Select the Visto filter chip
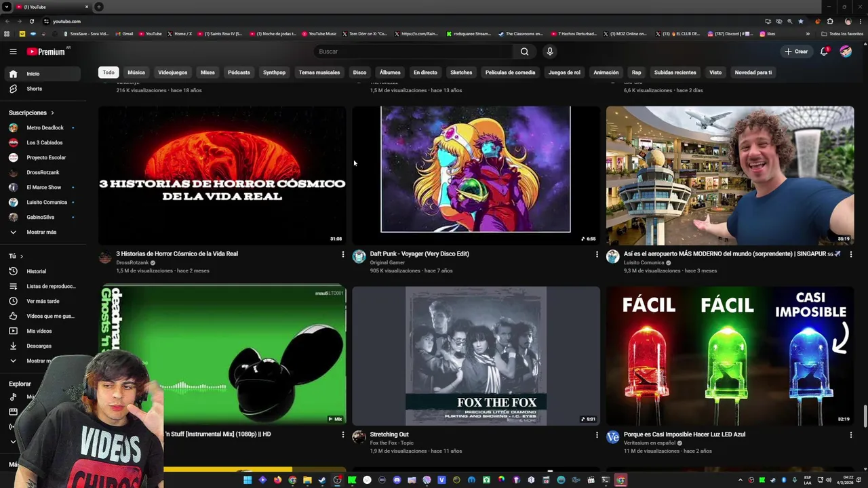 tap(715, 73)
